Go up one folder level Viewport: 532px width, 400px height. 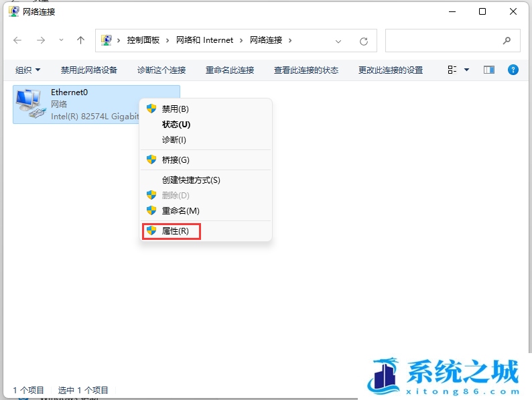(x=80, y=40)
